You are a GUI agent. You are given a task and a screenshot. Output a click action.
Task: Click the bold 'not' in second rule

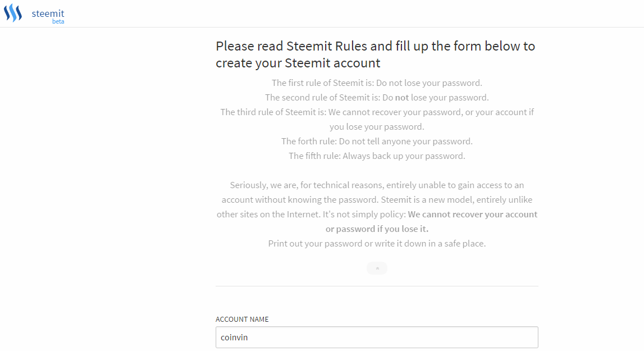[401, 97]
